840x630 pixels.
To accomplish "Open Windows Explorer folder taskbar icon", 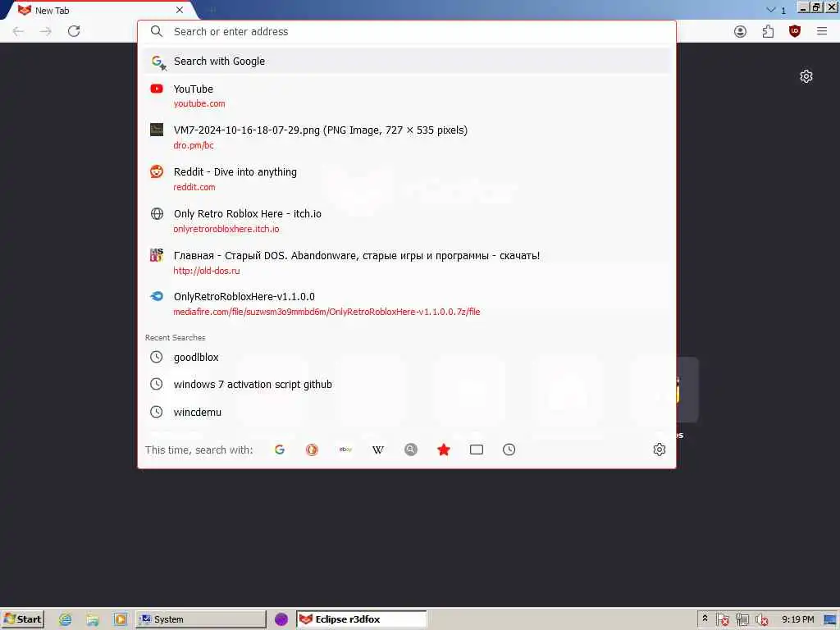I will click(93, 619).
